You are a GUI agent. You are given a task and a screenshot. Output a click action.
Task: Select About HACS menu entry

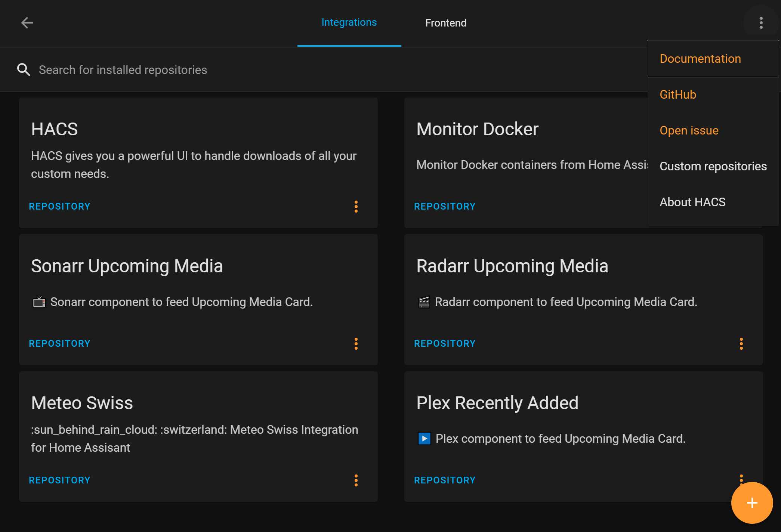pyautogui.click(x=713, y=202)
